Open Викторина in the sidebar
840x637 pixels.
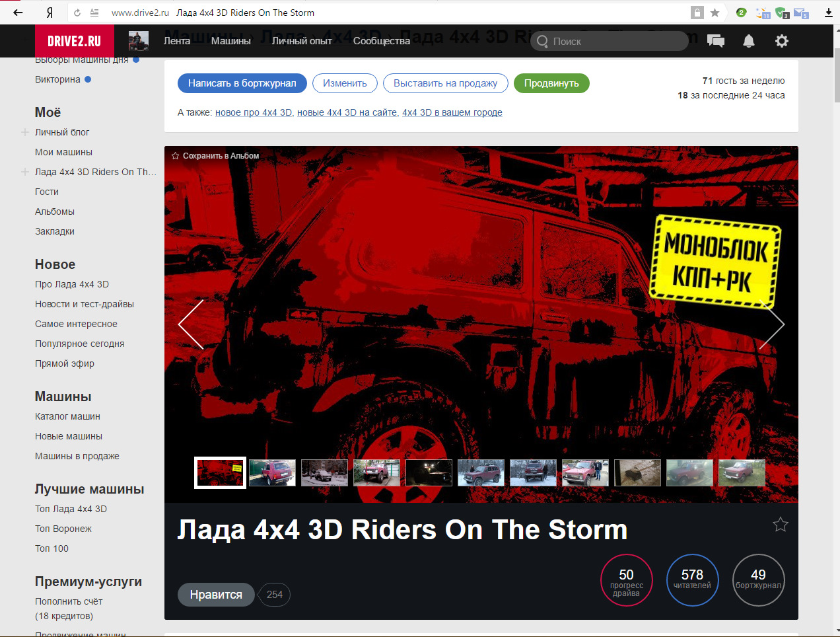(57, 79)
